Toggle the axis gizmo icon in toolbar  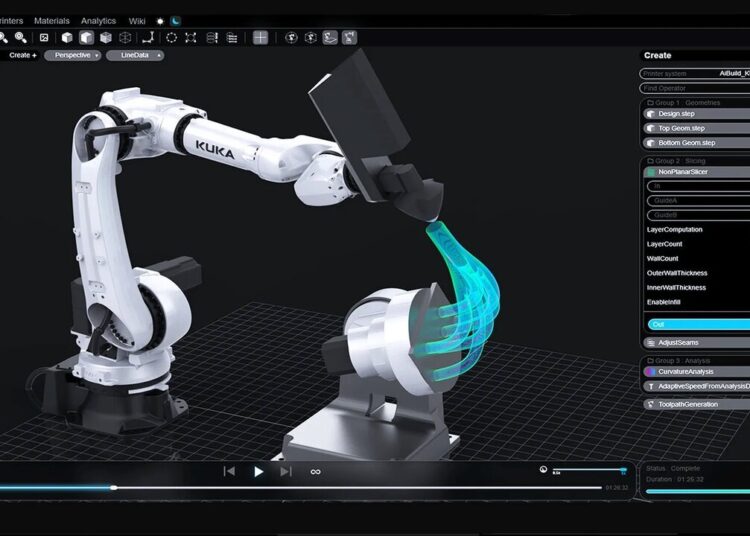click(x=149, y=37)
